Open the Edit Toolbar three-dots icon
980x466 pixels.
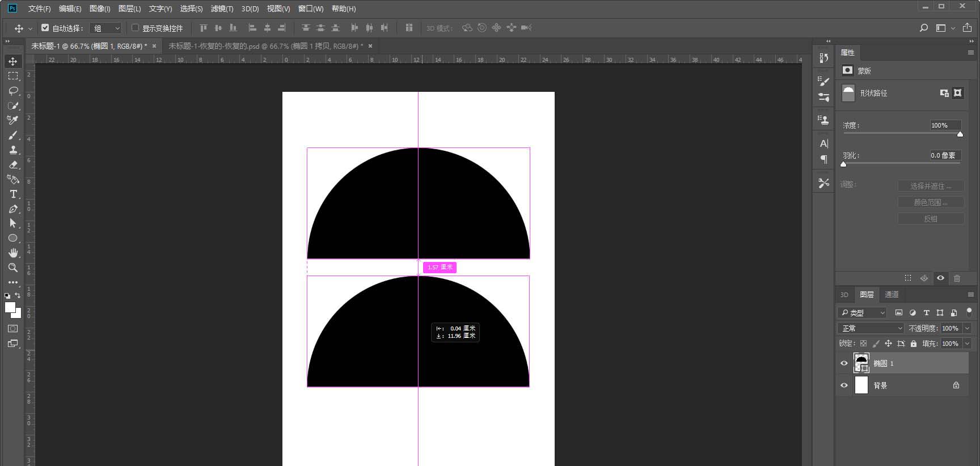(x=12, y=282)
